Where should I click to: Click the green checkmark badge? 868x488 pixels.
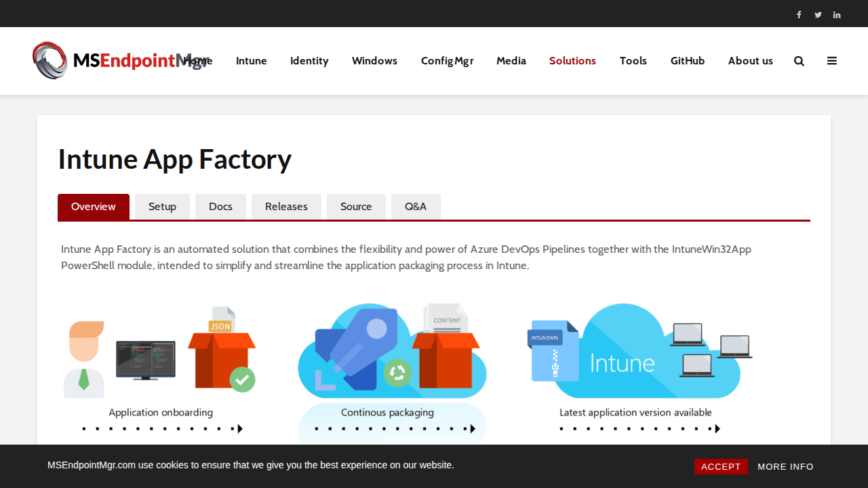242,379
